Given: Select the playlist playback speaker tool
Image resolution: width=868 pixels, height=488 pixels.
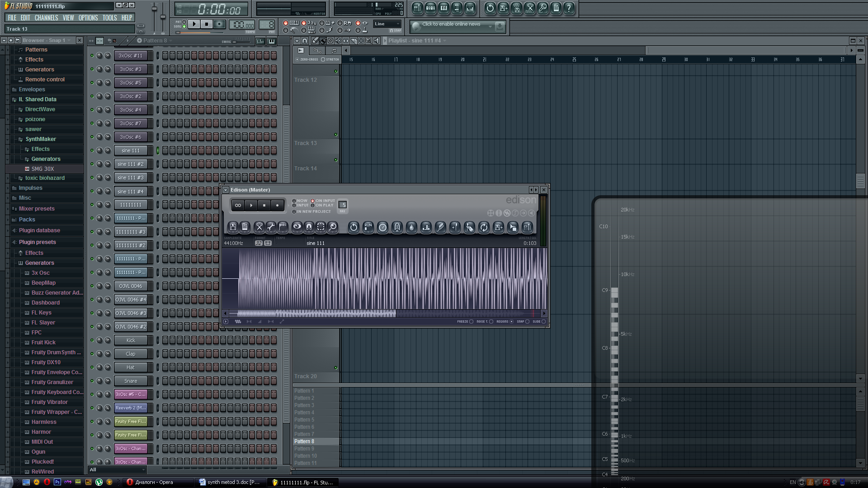Looking at the screenshot, I should (377, 41).
